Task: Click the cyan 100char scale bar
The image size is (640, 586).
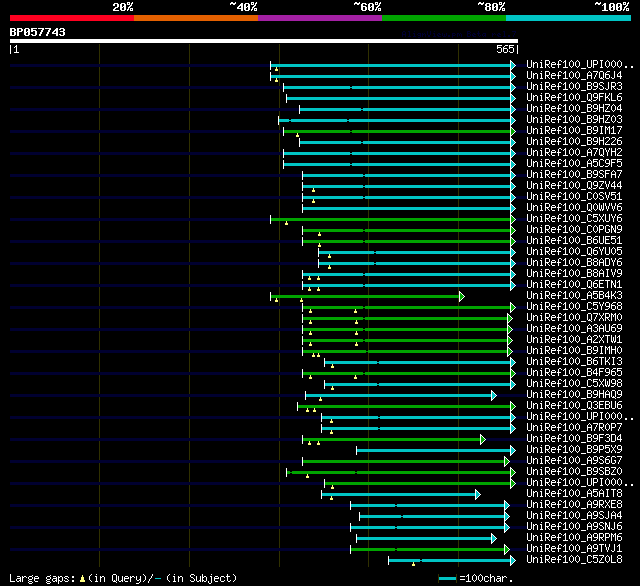Action: pyautogui.click(x=448, y=578)
